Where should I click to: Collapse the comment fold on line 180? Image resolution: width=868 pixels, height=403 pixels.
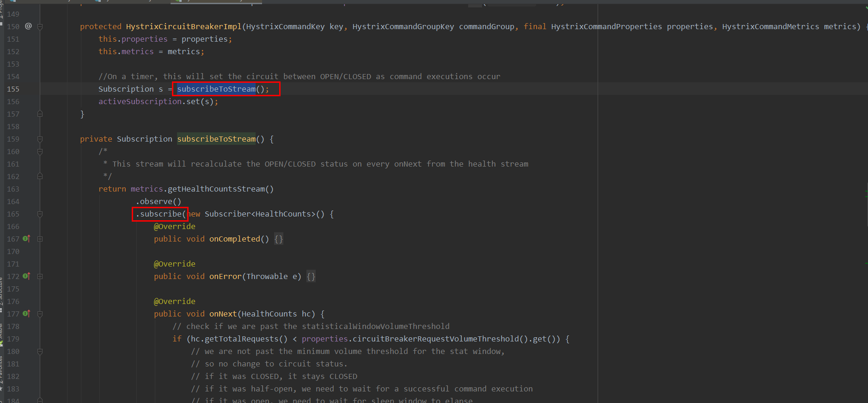[40, 351]
